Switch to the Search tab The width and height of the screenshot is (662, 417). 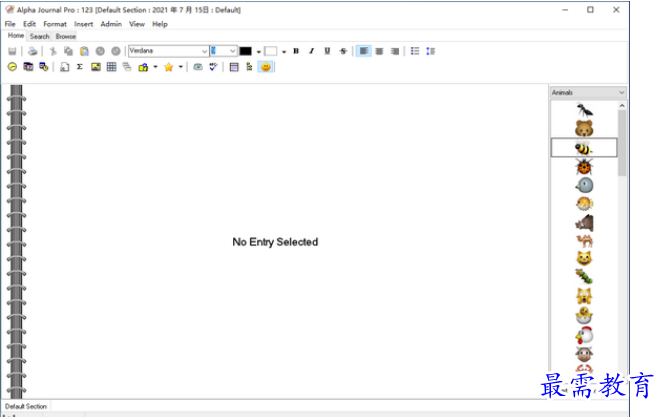point(40,36)
